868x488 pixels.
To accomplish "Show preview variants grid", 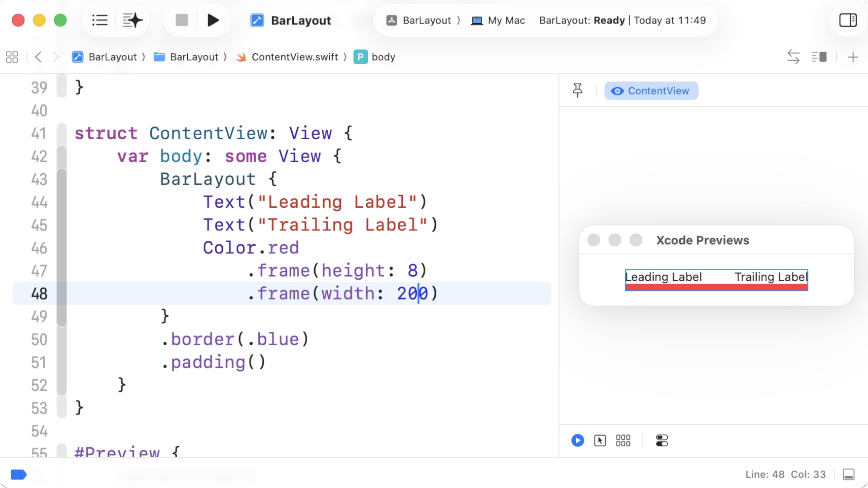I will (x=623, y=441).
